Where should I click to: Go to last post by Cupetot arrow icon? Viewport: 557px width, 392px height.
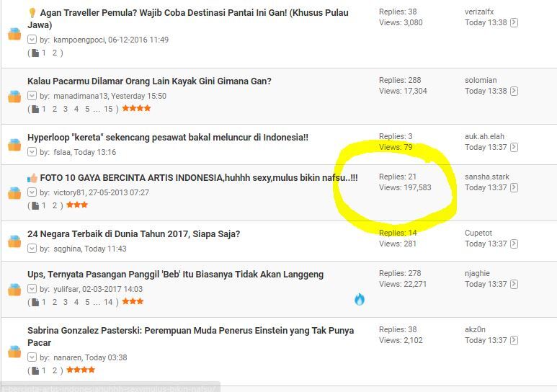tap(514, 244)
